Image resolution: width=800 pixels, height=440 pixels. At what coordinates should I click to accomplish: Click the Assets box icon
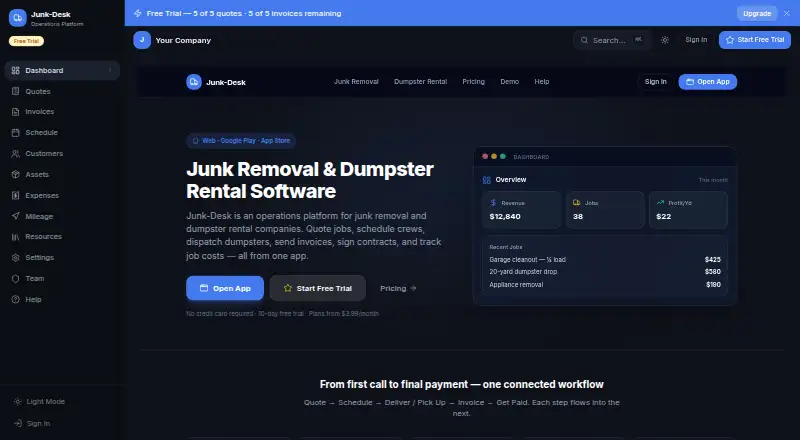click(16, 175)
